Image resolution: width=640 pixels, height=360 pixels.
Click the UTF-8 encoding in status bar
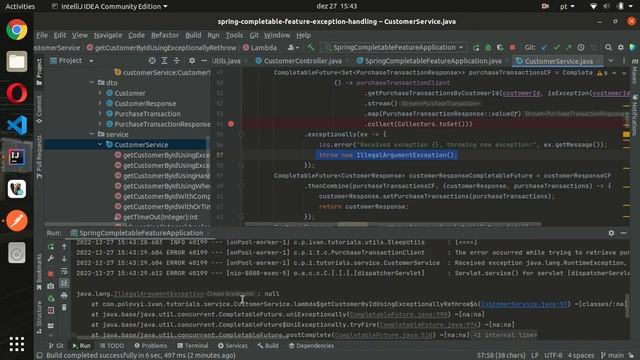click(x=553, y=356)
